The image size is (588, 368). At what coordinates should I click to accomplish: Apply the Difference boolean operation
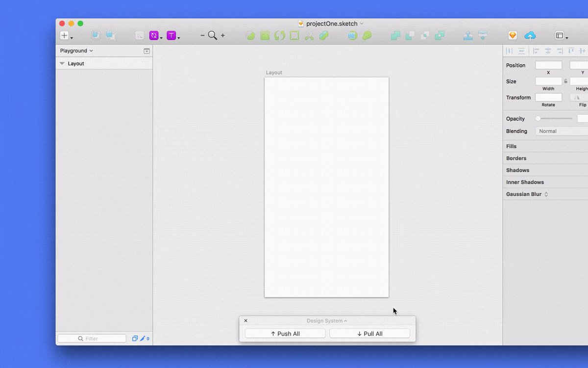[x=440, y=35]
